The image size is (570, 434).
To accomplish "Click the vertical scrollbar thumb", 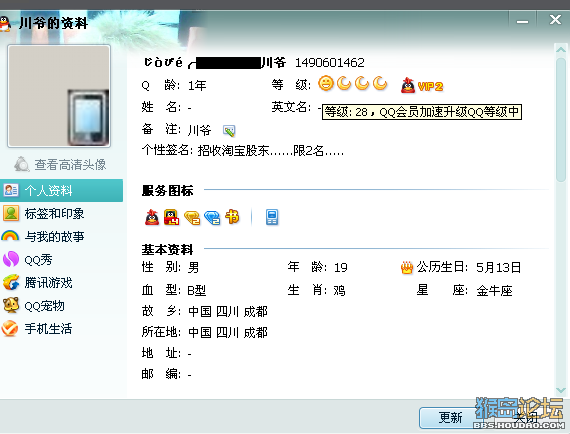I will pyautogui.click(x=561, y=120).
